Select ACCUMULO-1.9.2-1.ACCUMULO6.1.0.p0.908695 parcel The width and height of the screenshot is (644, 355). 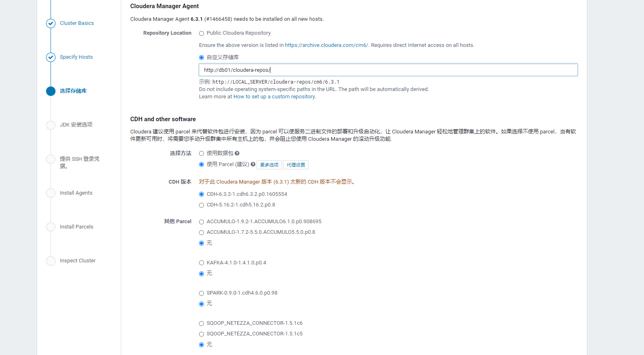[201, 222]
